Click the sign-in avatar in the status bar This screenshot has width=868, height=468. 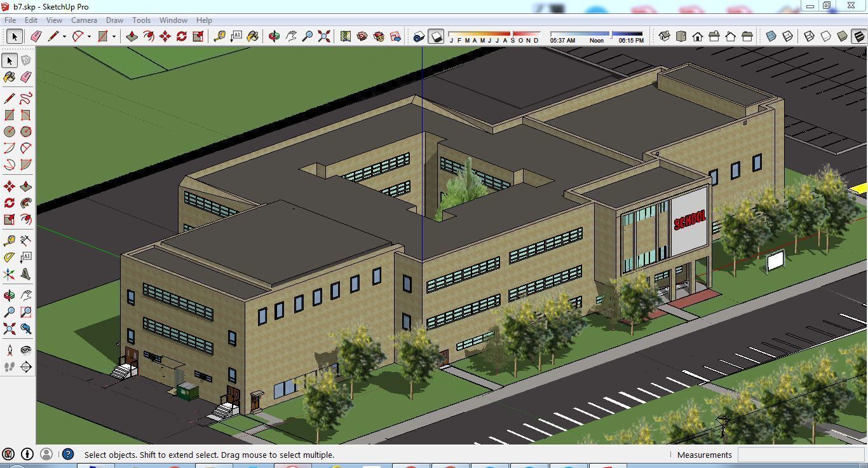[46, 454]
